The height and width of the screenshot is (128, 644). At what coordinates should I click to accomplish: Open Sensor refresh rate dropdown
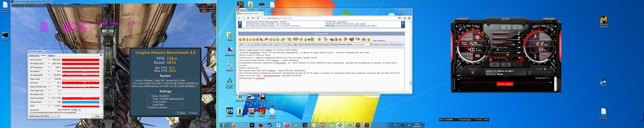click(x=76, y=110)
